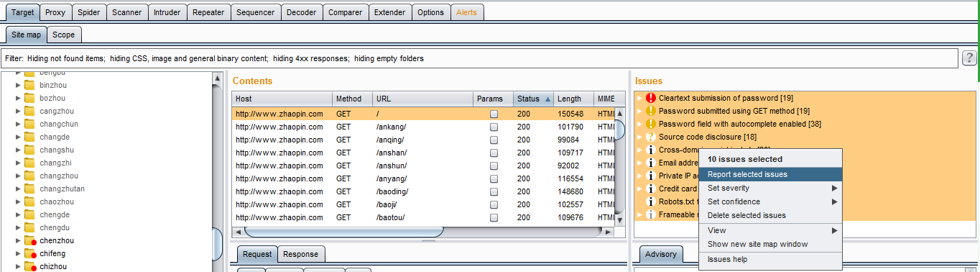Choose Delete selected issues
Image resolution: width=980 pixels, height=272 pixels.
770,215
